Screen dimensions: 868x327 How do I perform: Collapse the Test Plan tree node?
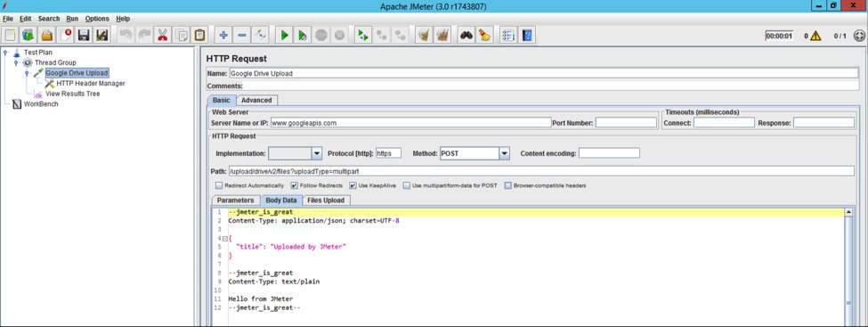click(x=5, y=53)
